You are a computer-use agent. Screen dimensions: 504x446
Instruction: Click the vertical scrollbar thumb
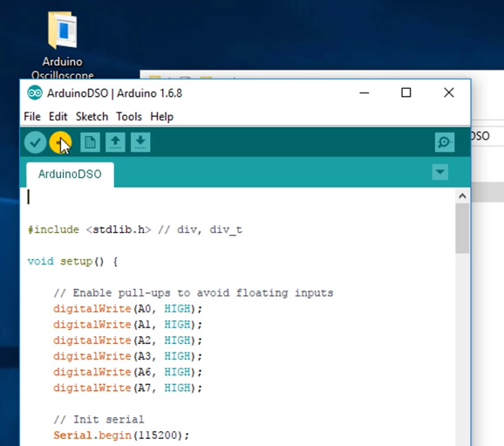462,229
